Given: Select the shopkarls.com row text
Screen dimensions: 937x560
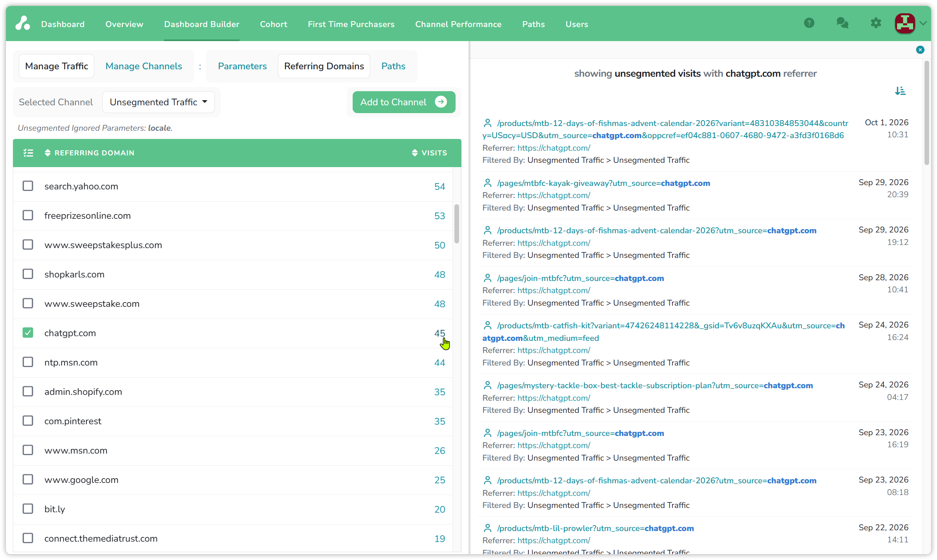Looking at the screenshot, I should 74,274.
